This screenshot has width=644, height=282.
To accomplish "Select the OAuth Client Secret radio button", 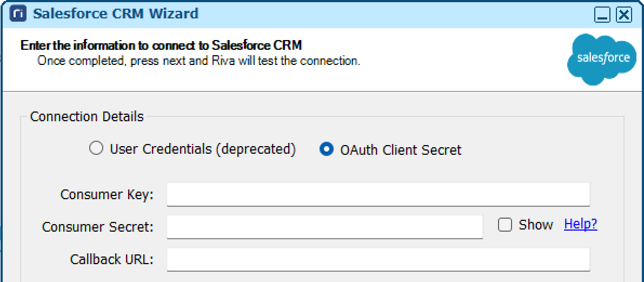I will [327, 149].
